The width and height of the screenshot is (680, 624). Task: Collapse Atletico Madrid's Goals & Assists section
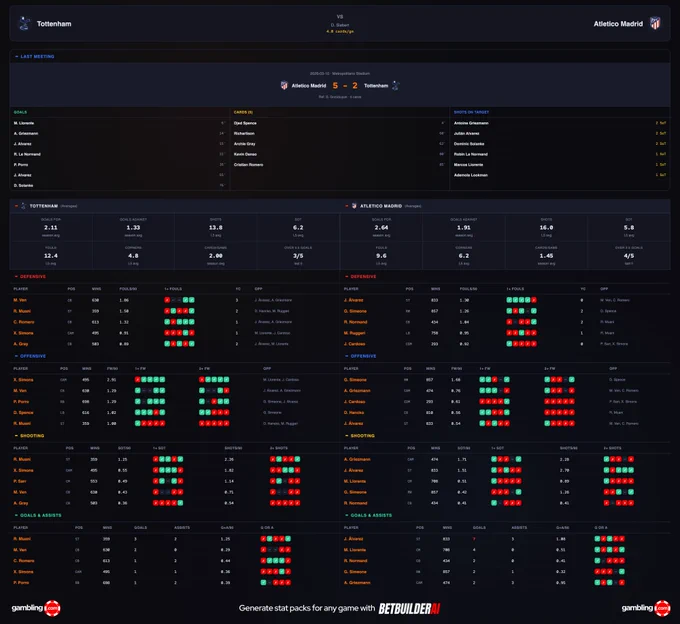[x=347, y=515]
